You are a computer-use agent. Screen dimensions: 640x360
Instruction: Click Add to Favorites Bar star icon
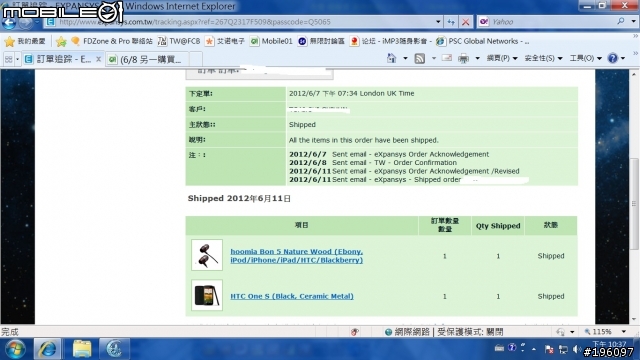point(61,41)
